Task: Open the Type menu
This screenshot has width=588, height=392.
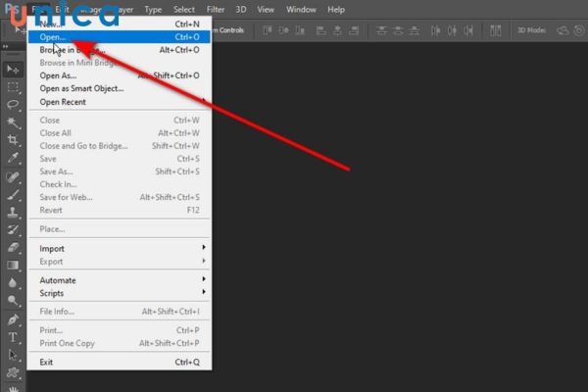Action: 153,10
